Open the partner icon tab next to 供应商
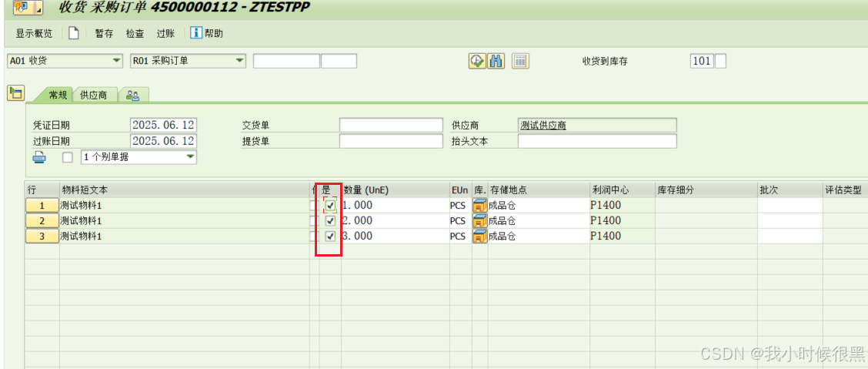This screenshot has height=369, width=868. click(x=133, y=96)
